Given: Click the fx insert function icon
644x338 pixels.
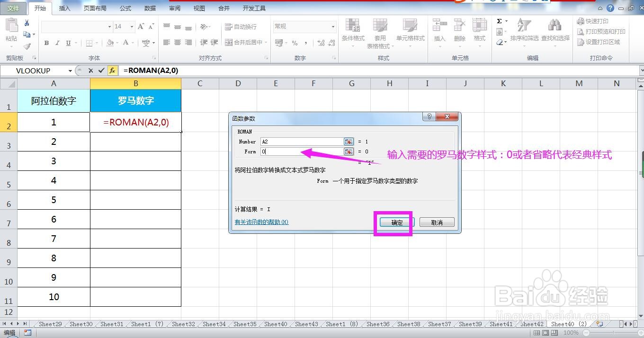Looking at the screenshot, I should pos(112,71).
